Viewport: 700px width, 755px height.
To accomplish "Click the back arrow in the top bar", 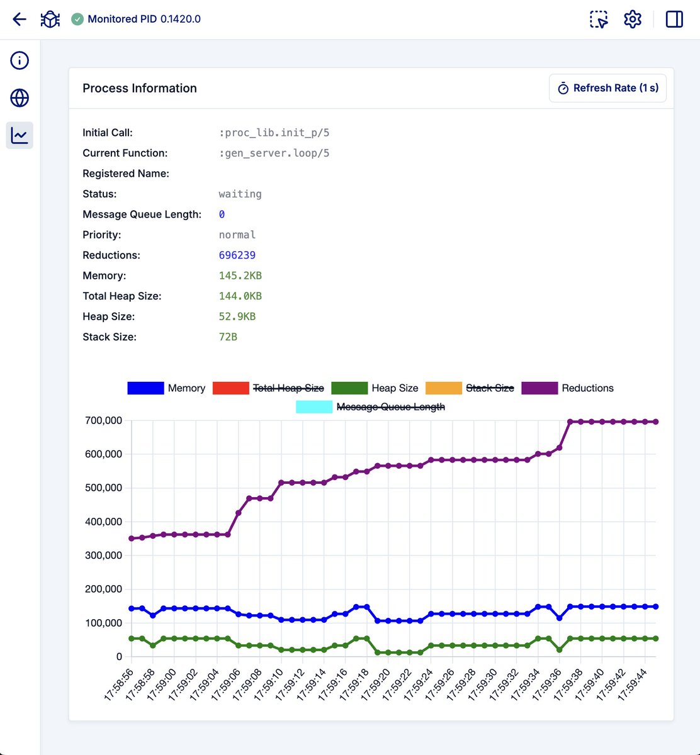I will click(x=19, y=19).
